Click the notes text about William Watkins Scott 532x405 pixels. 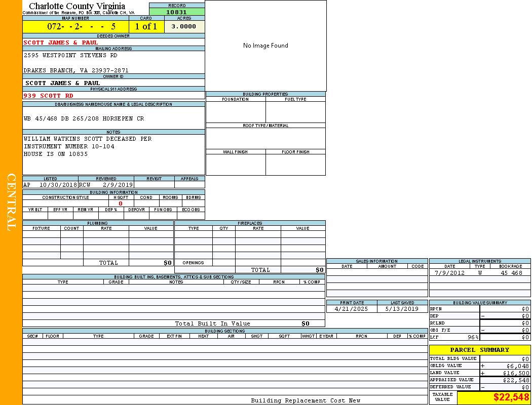tap(88, 139)
